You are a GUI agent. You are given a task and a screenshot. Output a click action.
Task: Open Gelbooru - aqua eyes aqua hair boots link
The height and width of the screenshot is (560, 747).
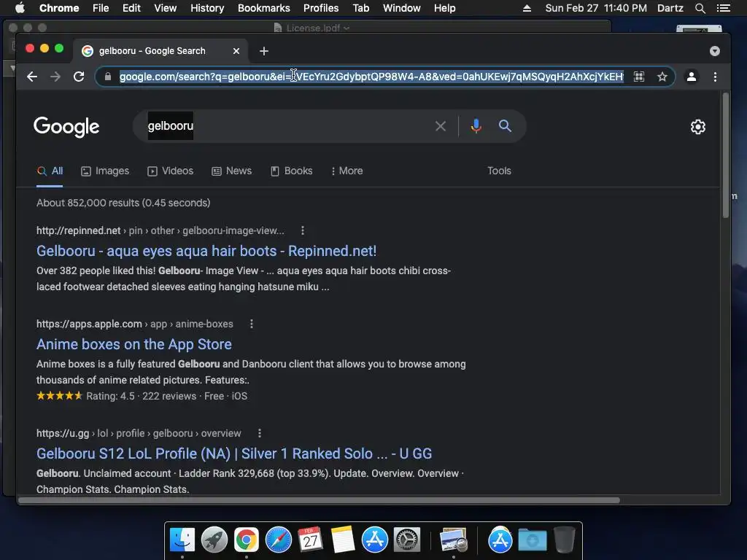tap(206, 251)
